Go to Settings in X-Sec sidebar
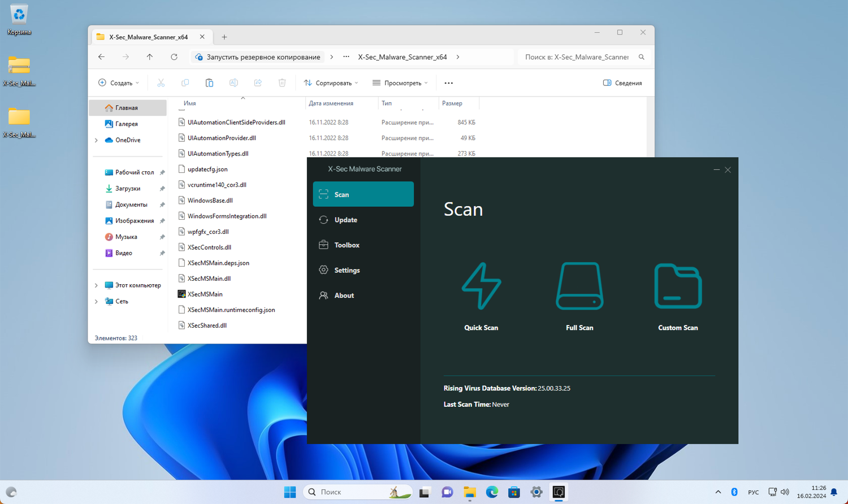 347,270
